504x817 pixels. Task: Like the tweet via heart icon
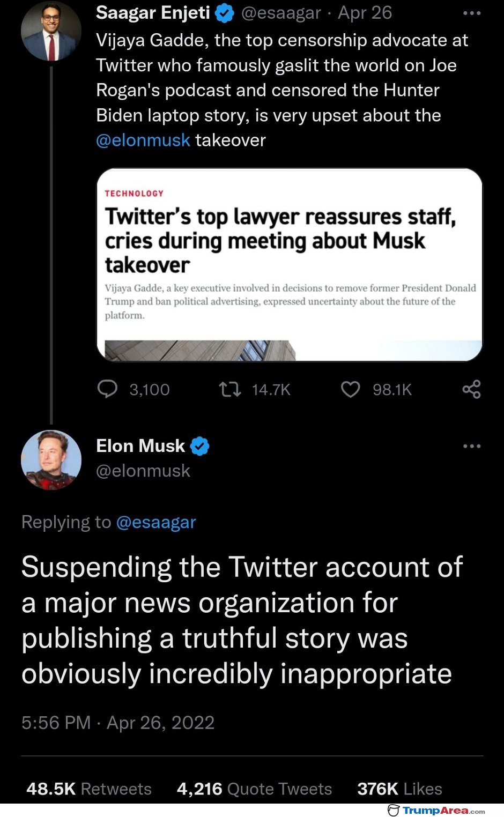coord(351,389)
